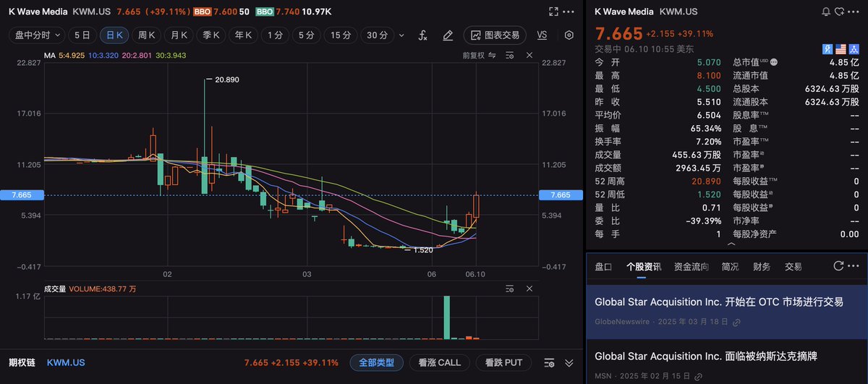Add KWM to watchlist heart icon
Viewport: 868px width, 384px height.
840,12
